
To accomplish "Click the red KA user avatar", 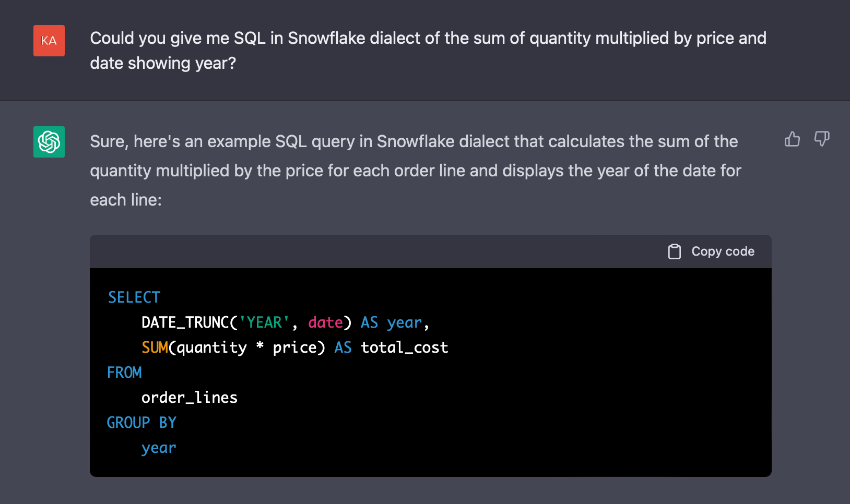I will tap(49, 41).
